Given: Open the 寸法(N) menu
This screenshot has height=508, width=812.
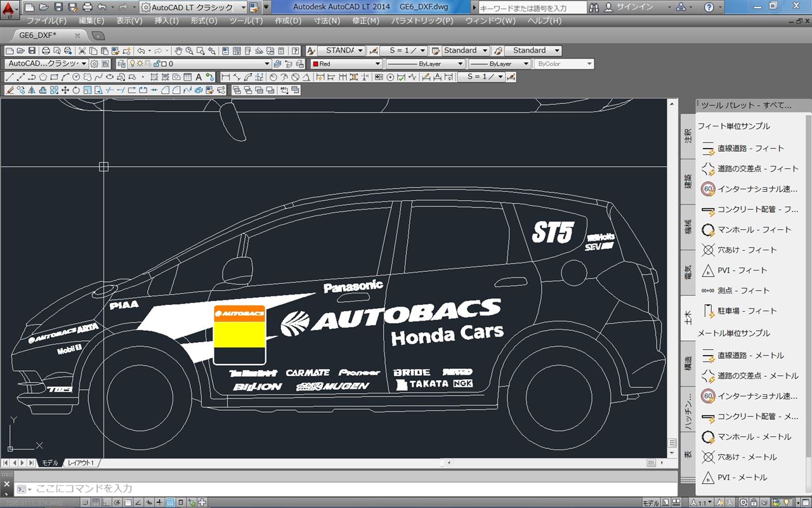Looking at the screenshot, I should (x=327, y=20).
